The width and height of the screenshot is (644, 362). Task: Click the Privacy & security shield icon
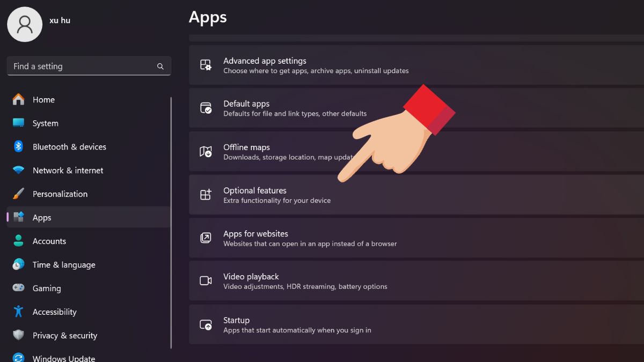18,335
